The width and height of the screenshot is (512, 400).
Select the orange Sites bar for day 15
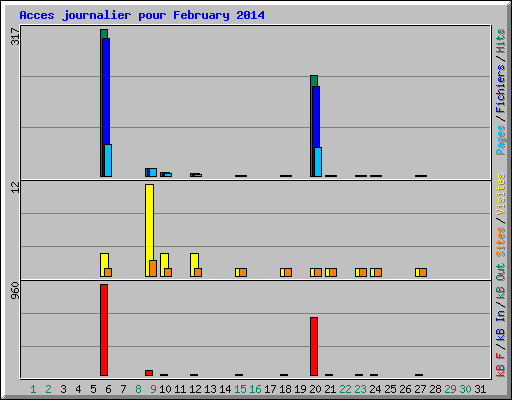(x=243, y=272)
